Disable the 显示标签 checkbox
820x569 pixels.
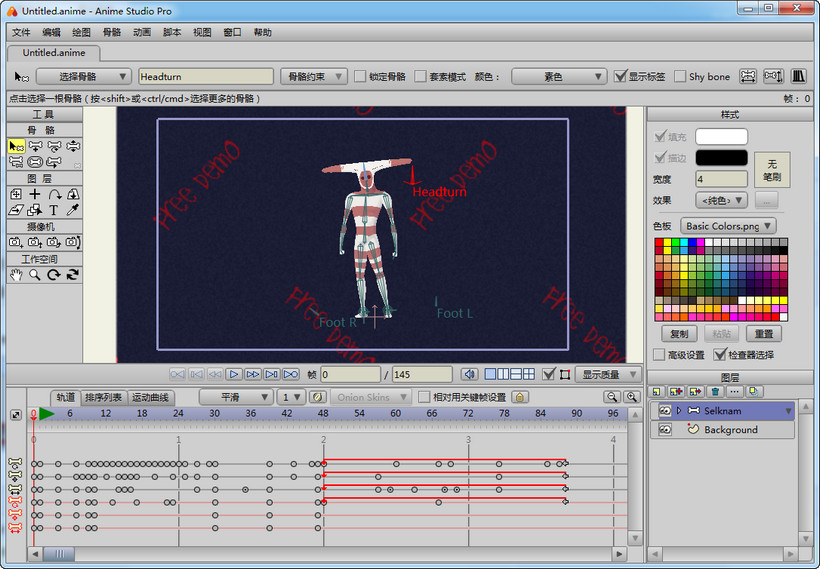coord(621,76)
